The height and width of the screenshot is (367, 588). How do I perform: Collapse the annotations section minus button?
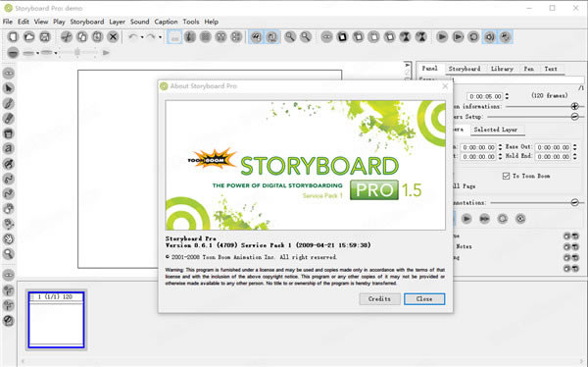pyautogui.click(x=574, y=202)
